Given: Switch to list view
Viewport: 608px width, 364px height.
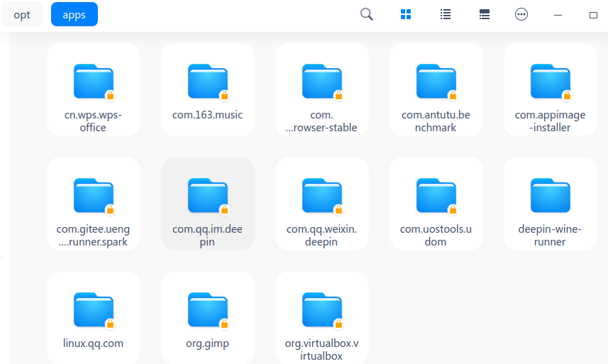Looking at the screenshot, I should tap(445, 14).
